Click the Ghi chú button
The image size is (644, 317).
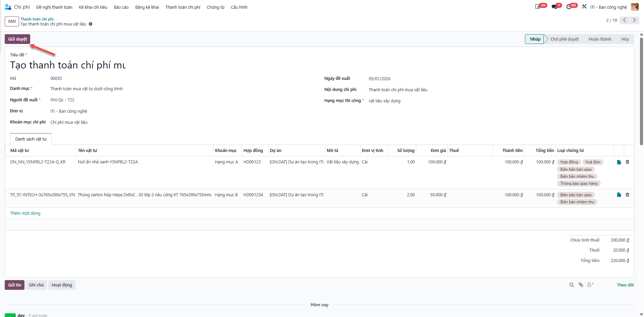pyautogui.click(x=36, y=285)
